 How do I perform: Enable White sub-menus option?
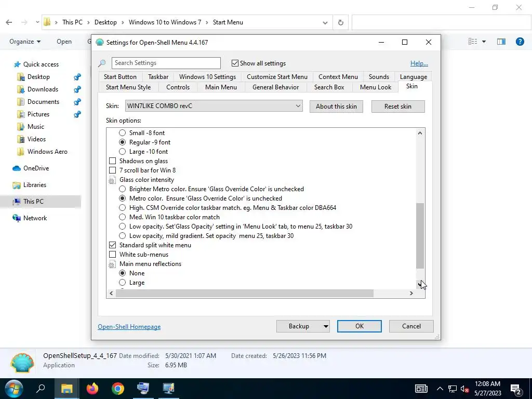coord(112,255)
